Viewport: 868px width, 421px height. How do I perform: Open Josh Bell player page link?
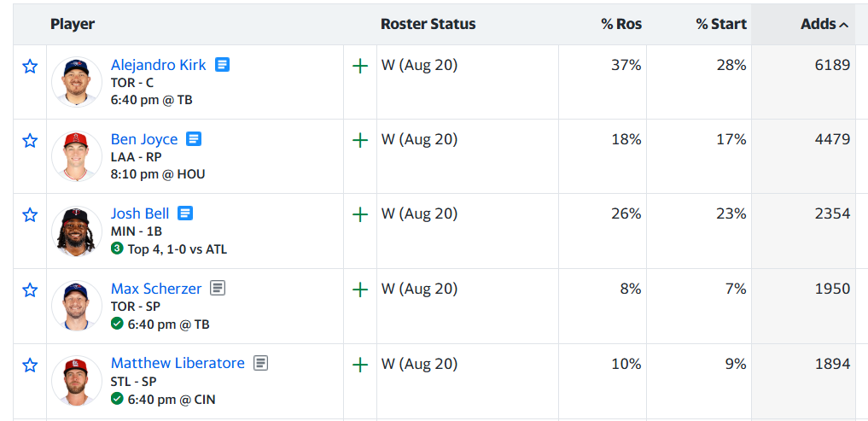click(140, 213)
